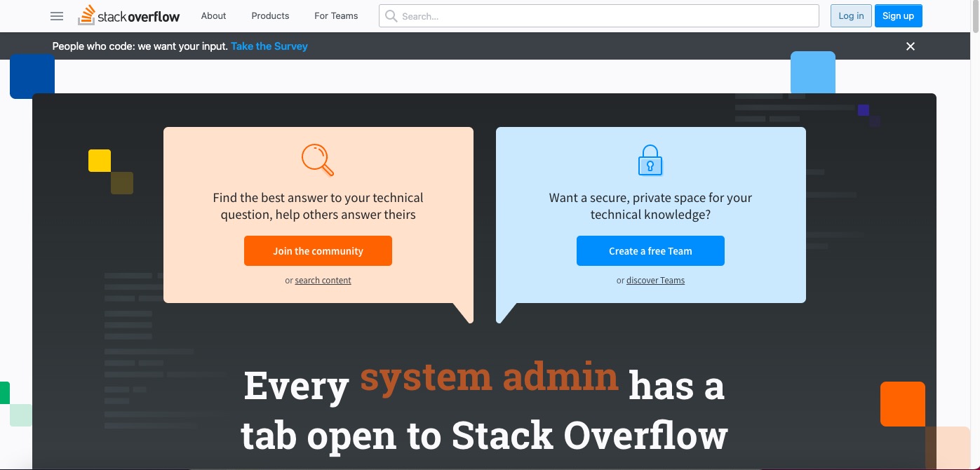Click the Stack Overflow logo
This screenshot has height=470, width=980.
(x=129, y=15)
